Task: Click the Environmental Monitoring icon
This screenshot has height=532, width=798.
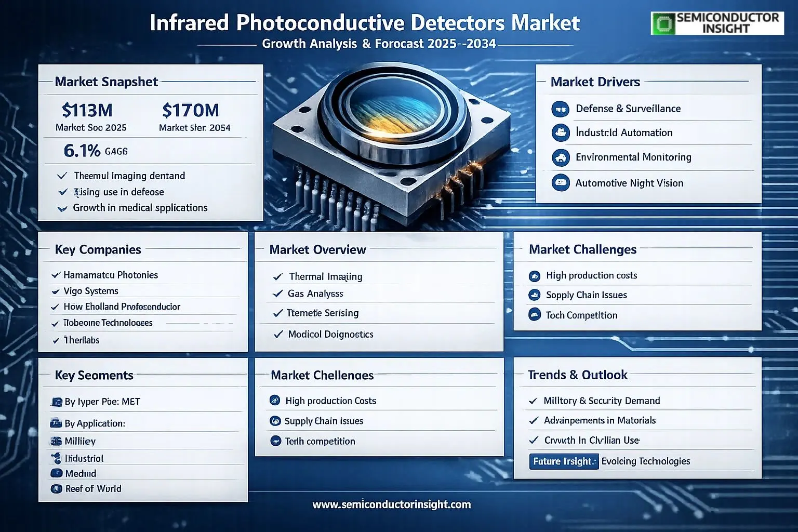Action: (x=561, y=157)
